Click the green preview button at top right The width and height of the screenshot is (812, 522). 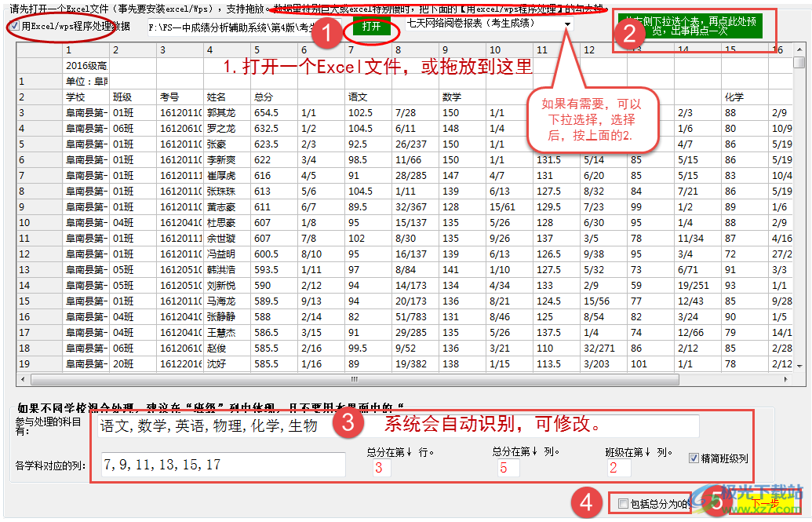click(690, 25)
